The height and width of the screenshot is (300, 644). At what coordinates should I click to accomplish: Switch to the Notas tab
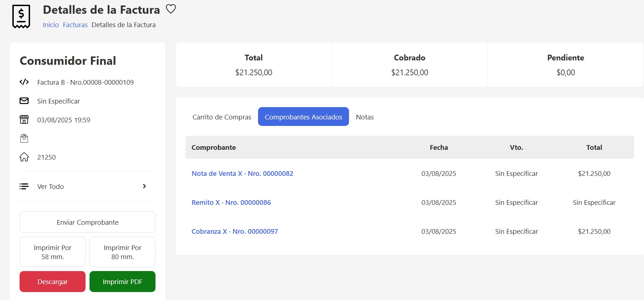(365, 117)
